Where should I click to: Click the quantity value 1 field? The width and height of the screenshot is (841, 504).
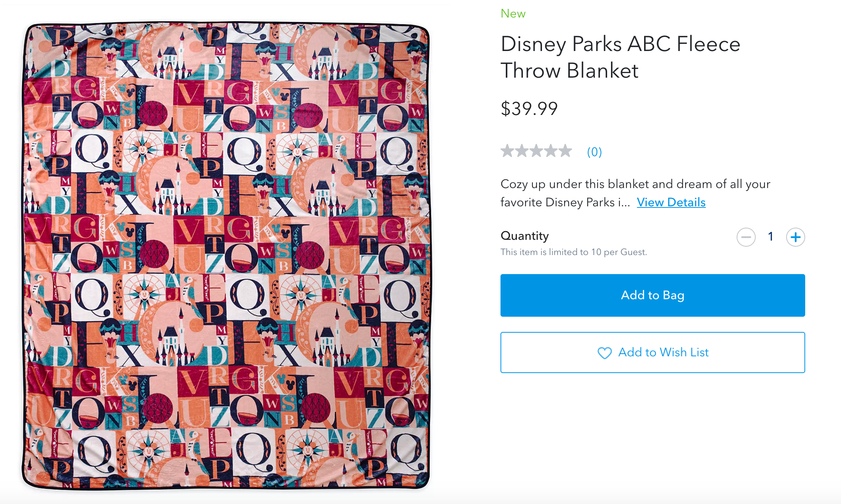[771, 237]
